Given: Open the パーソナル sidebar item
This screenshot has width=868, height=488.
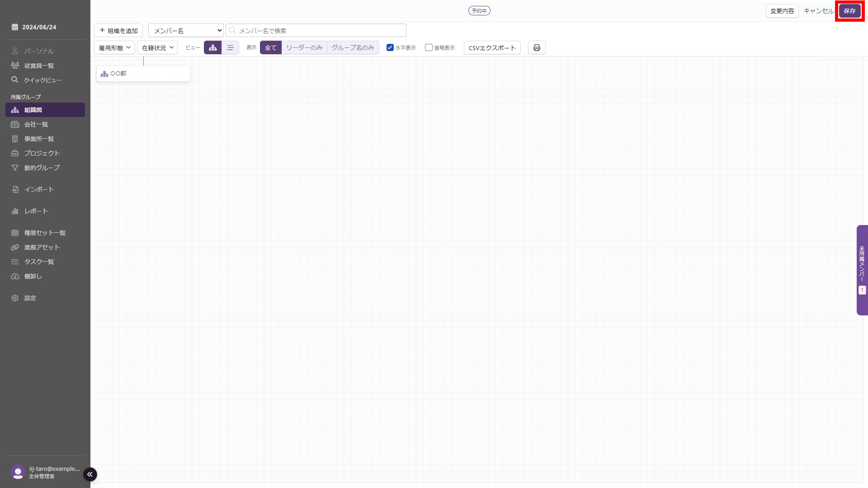Looking at the screenshot, I should click(45, 51).
